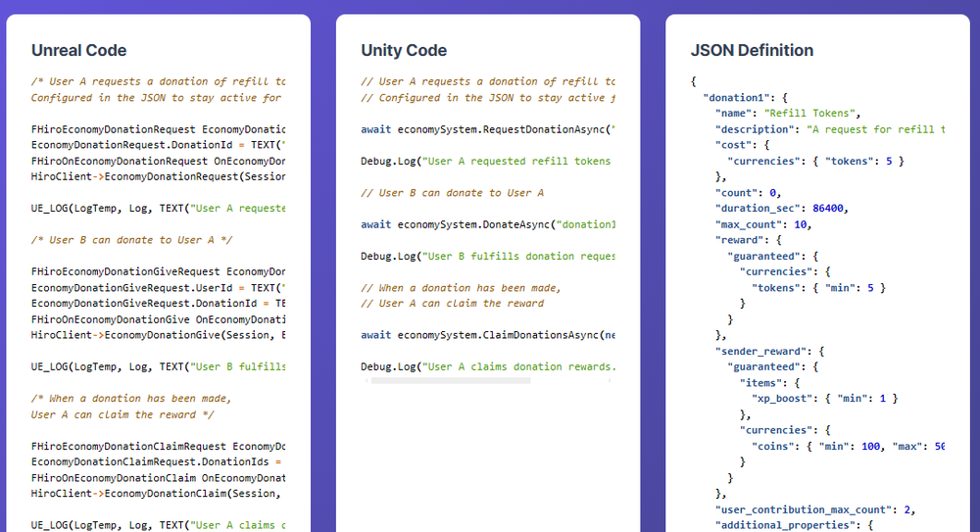Click JSON "description" line
980x532 pixels.
[x=829, y=129]
